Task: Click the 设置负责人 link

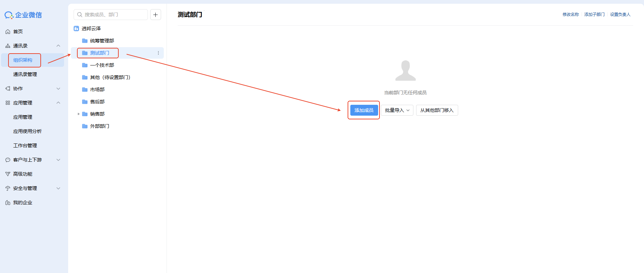Action: click(x=620, y=15)
